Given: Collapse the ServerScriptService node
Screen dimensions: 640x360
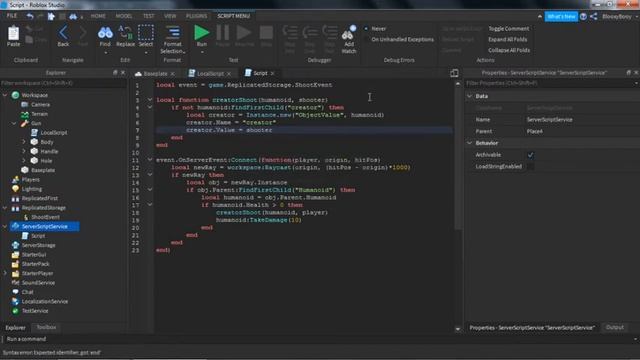Looking at the screenshot, I should [5, 226].
